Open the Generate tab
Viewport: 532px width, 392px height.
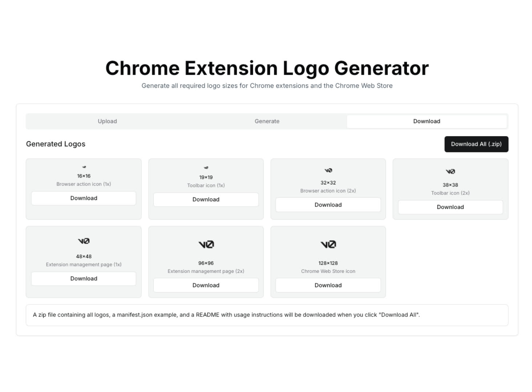pos(267,121)
